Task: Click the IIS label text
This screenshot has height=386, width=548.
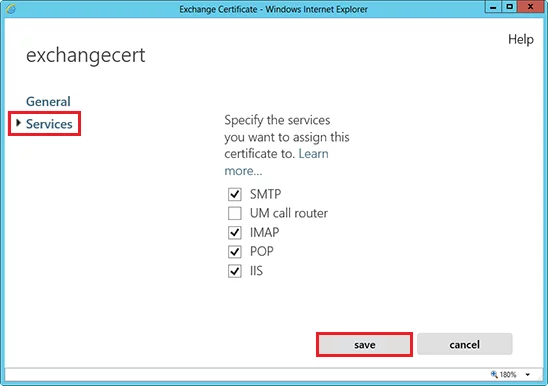Action: point(256,271)
